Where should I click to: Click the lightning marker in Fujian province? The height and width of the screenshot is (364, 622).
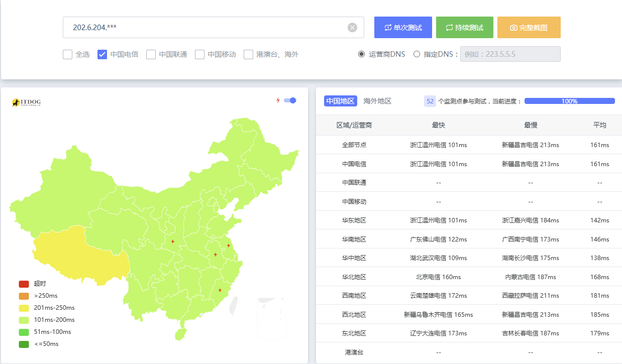pyautogui.click(x=220, y=290)
